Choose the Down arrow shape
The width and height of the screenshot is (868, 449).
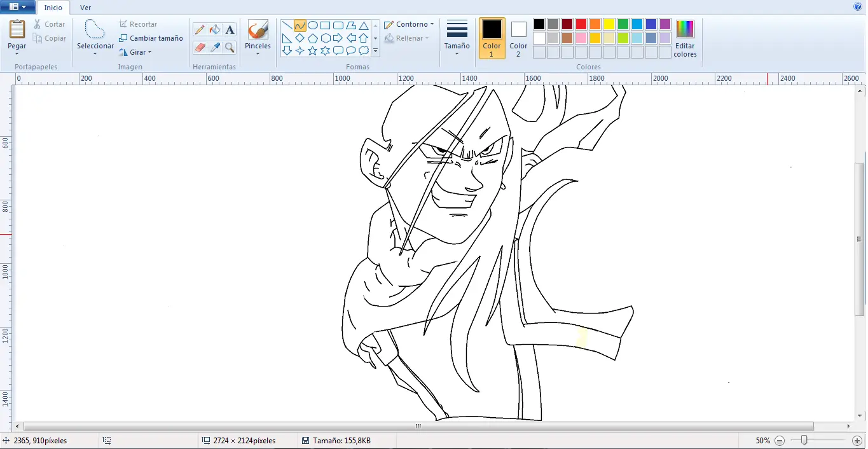(287, 50)
